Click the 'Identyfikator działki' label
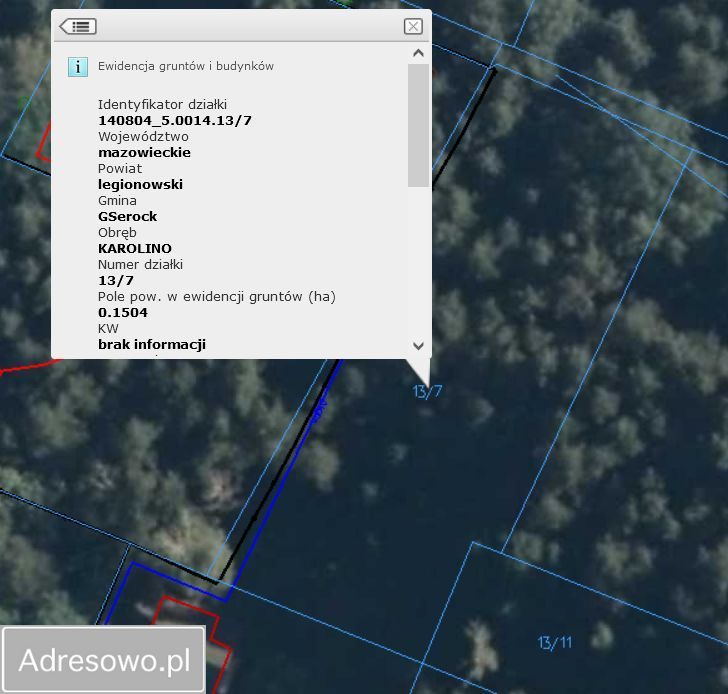 pyautogui.click(x=162, y=104)
